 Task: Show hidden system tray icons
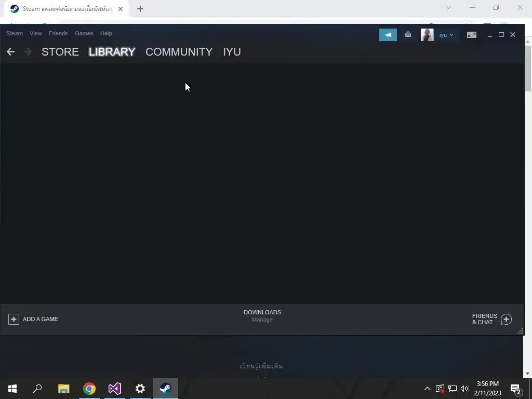coord(428,389)
